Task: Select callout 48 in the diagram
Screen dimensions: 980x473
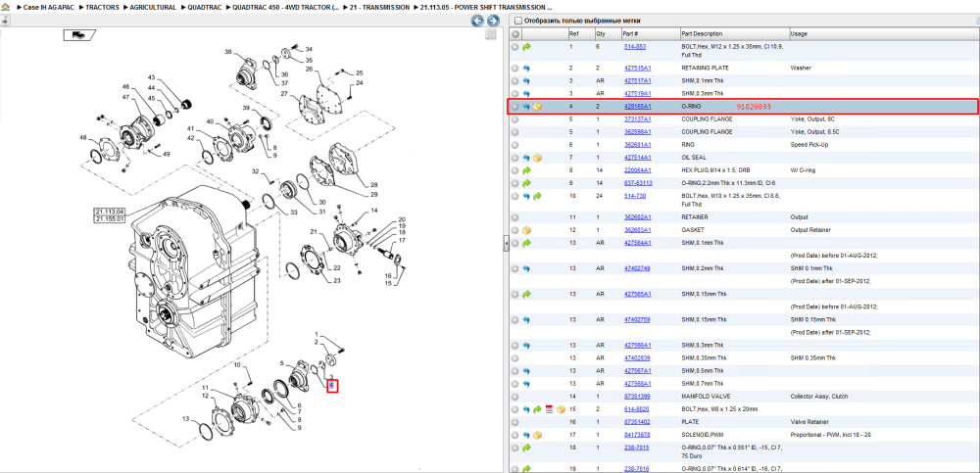Action: (82, 137)
